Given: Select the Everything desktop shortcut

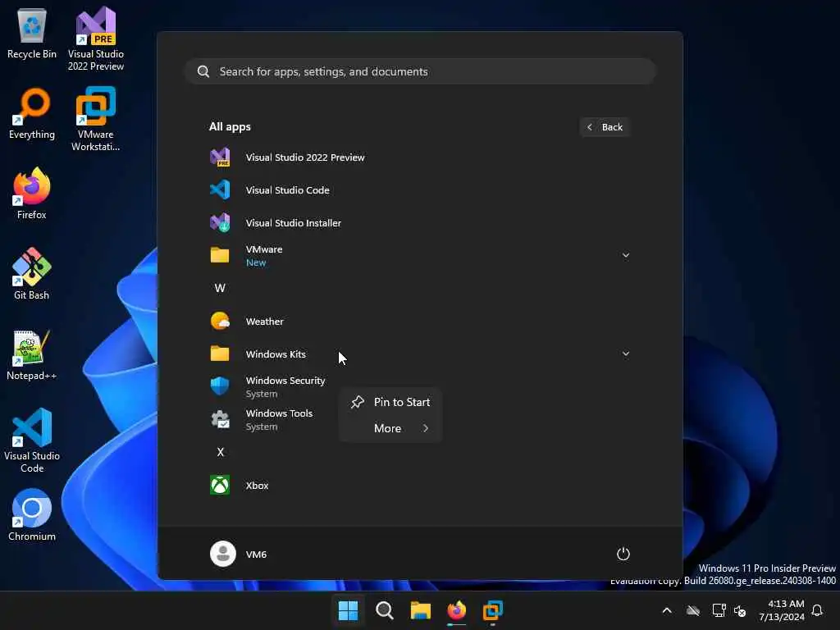Looking at the screenshot, I should pyautogui.click(x=32, y=114).
